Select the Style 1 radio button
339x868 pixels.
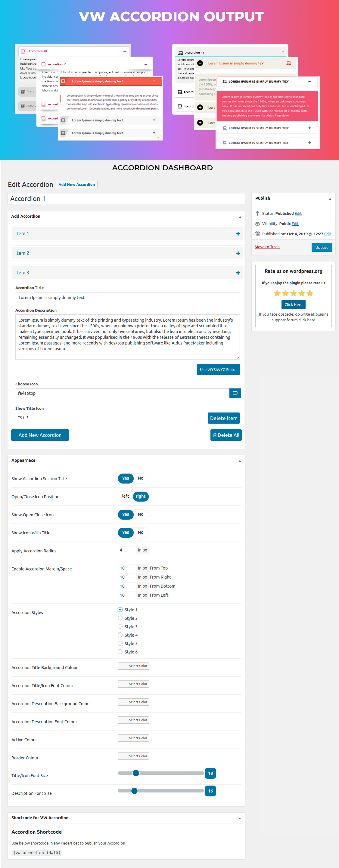[120, 610]
